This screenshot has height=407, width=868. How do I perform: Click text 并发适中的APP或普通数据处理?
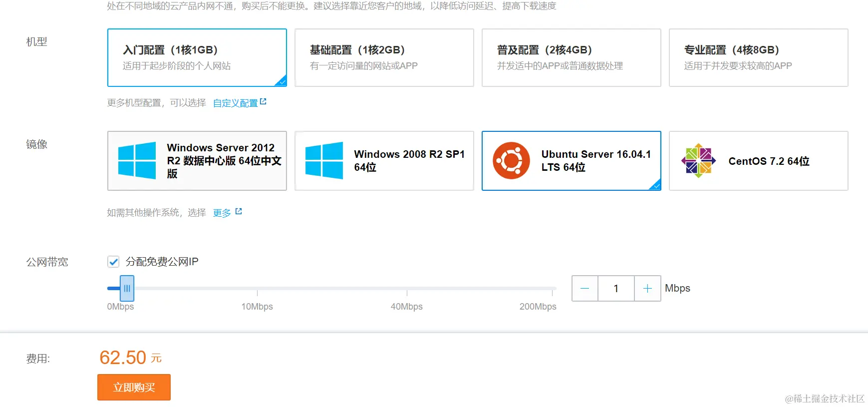(560, 66)
